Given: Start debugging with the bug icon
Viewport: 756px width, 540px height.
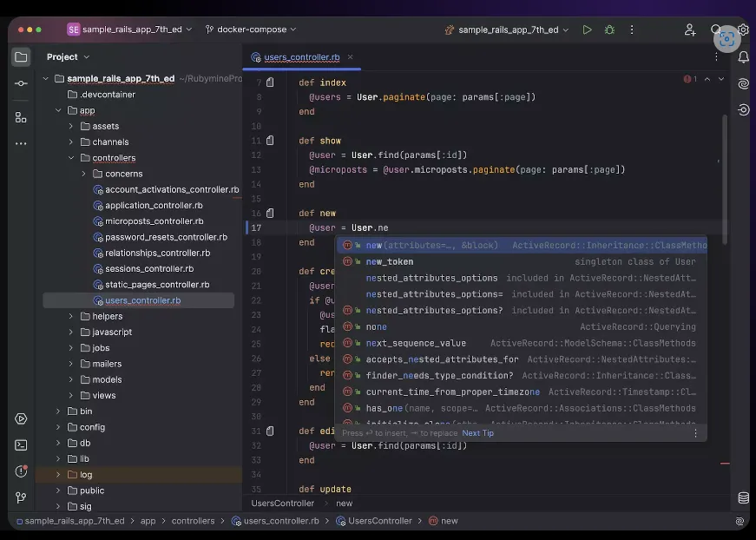Looking at the screenshot, I should point(609,30).
